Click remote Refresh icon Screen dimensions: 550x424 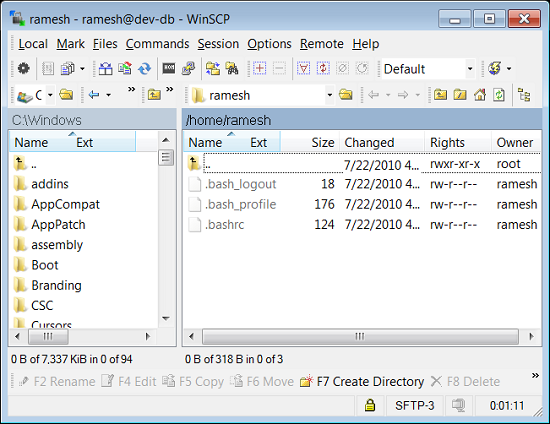tap(499, 95)
